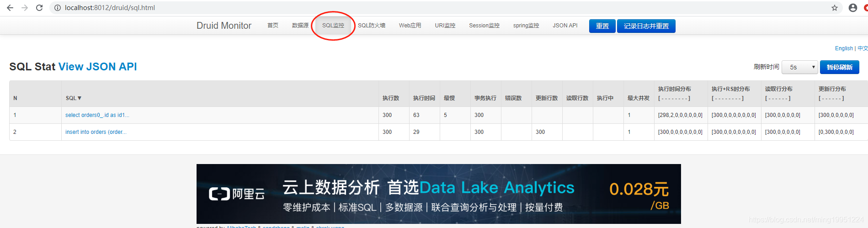Go to the 数据源 tab
Image resolution: width=868 pixels, height=228 pixels.
click(300, 26)
